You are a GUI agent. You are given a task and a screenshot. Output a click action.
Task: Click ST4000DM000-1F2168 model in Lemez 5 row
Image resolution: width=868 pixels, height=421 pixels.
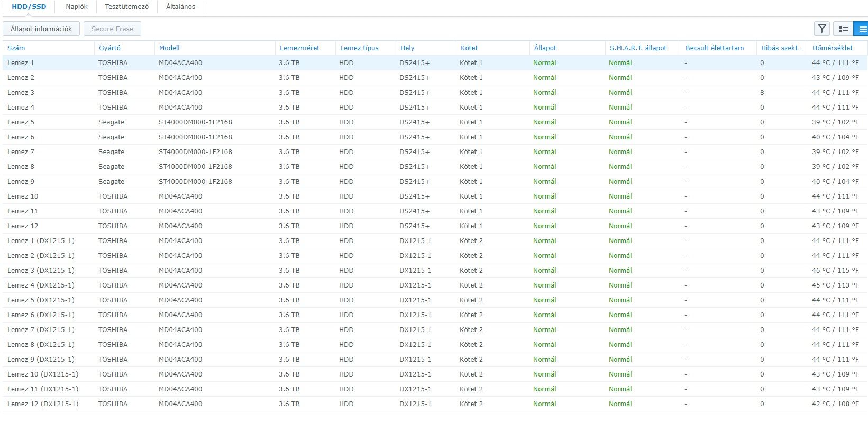(195, 122)
